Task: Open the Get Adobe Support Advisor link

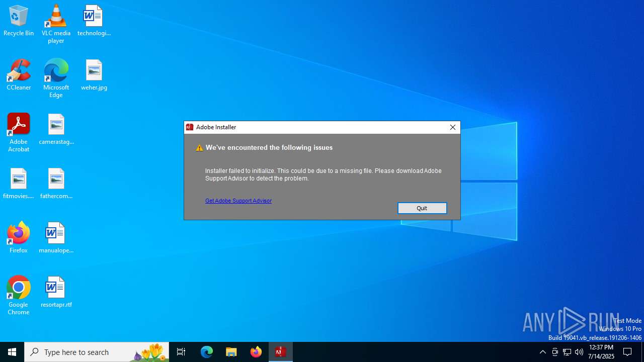Action: tap(238, 201)
